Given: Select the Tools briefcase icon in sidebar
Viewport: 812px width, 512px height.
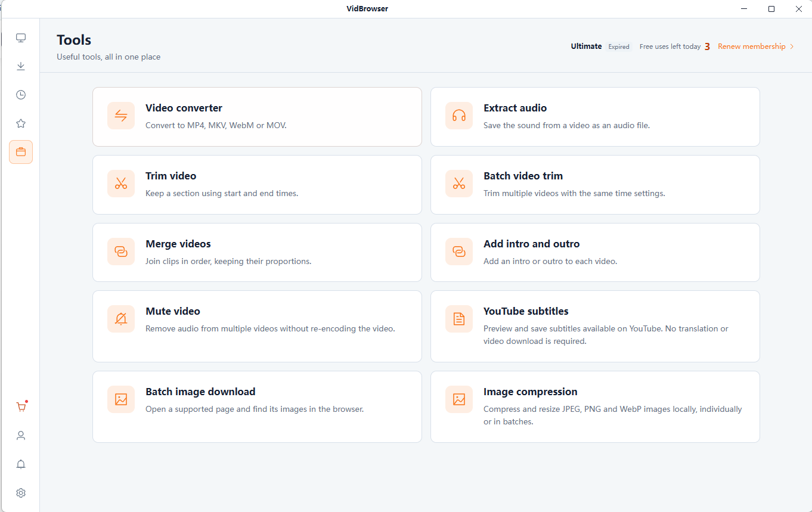Looking at the screenshot, I should click(x=21, y=152).
